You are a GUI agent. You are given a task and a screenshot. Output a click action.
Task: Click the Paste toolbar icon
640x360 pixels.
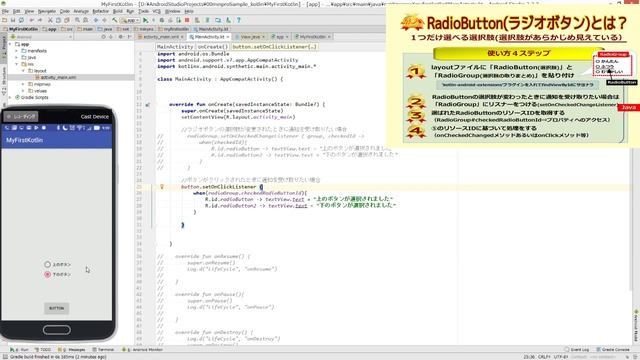(x=67, y=20)
